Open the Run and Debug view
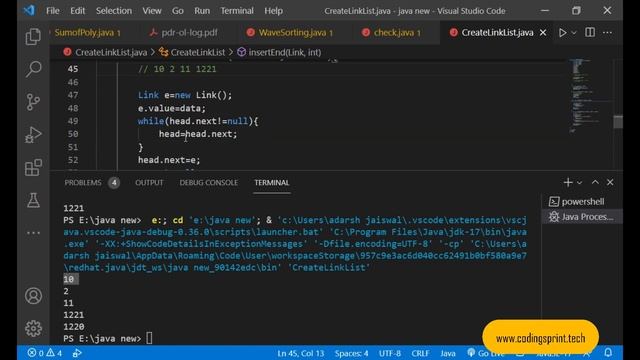 33,135
